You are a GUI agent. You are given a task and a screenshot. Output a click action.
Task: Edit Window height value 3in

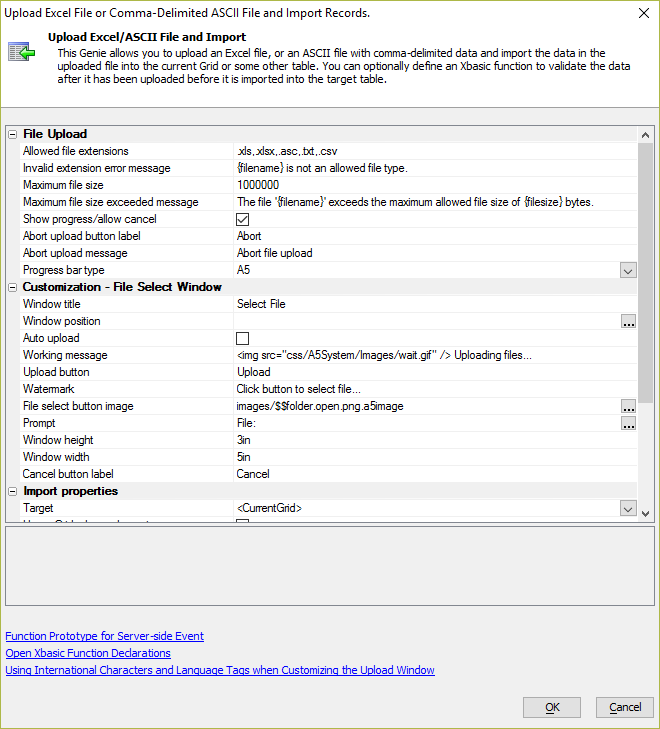coord(436,440)
